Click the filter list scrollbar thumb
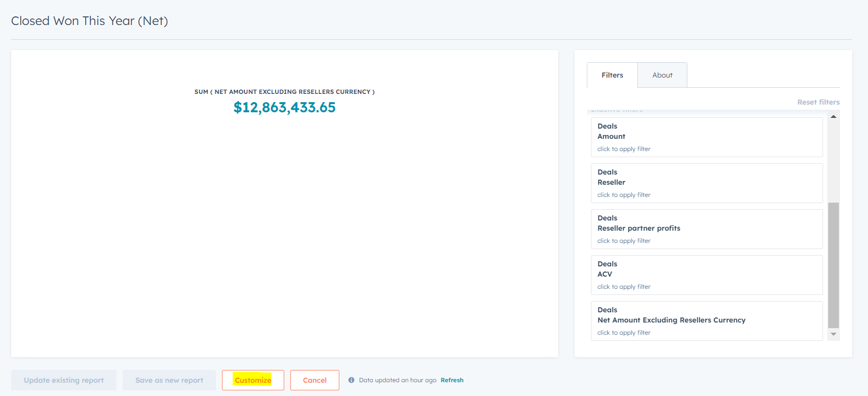Image resolution: width=868 pixels, height=396 pixels. 833,265
